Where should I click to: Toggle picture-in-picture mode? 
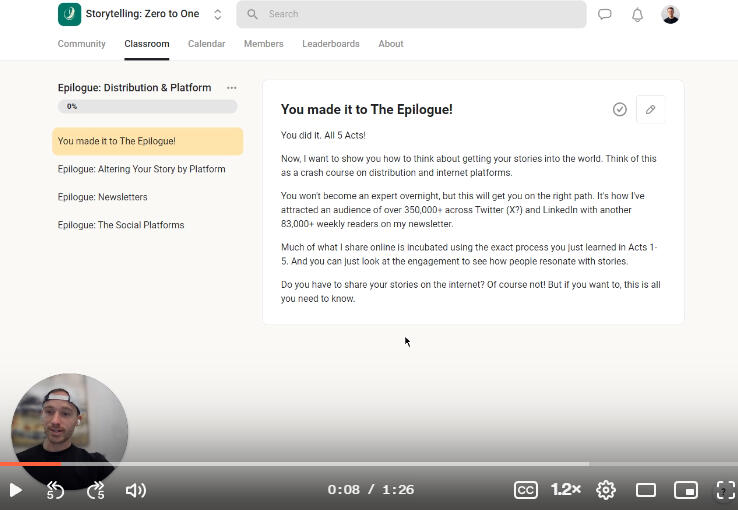pos(685,489)
